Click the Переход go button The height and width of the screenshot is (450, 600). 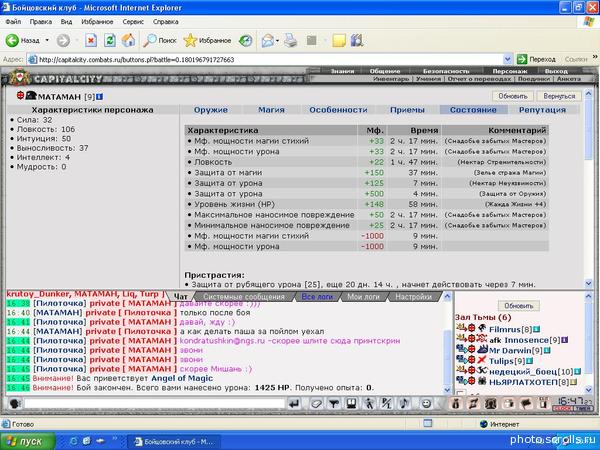536,59
